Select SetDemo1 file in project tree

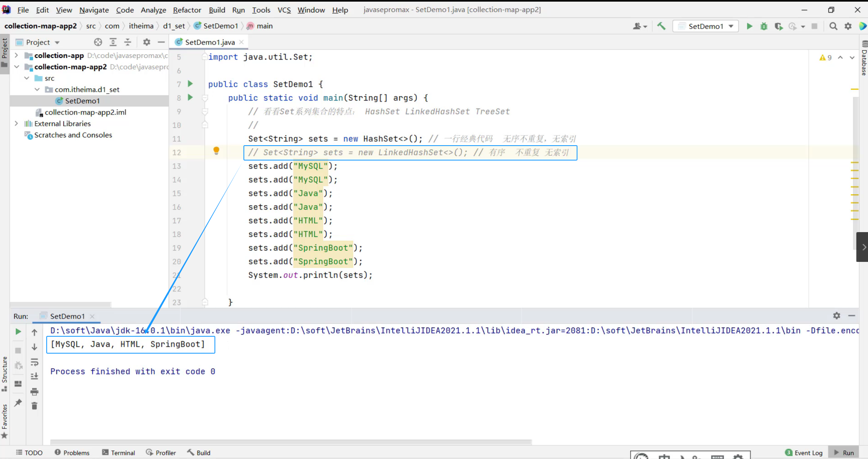click(x=82, y=101)
